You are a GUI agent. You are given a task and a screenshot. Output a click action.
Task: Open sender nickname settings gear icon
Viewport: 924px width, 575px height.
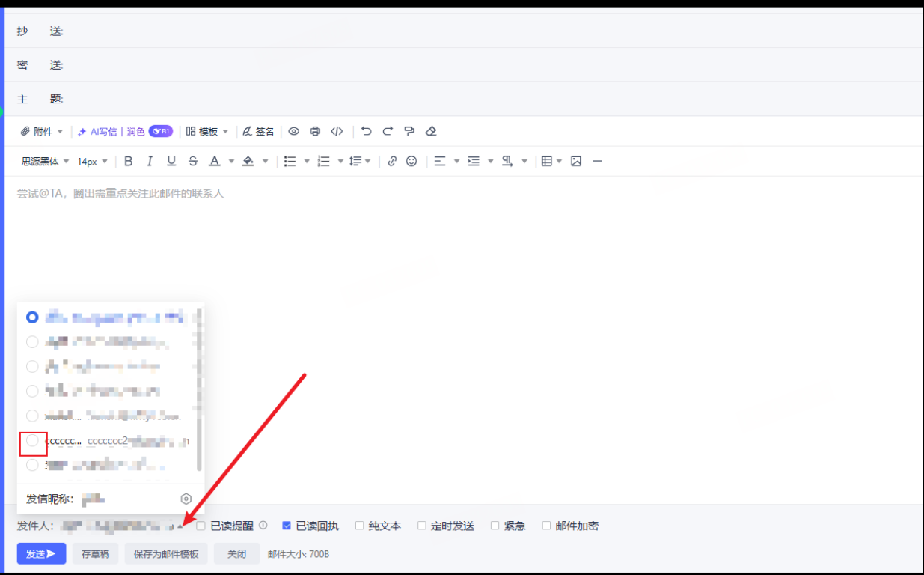click(x=186, y=499)
